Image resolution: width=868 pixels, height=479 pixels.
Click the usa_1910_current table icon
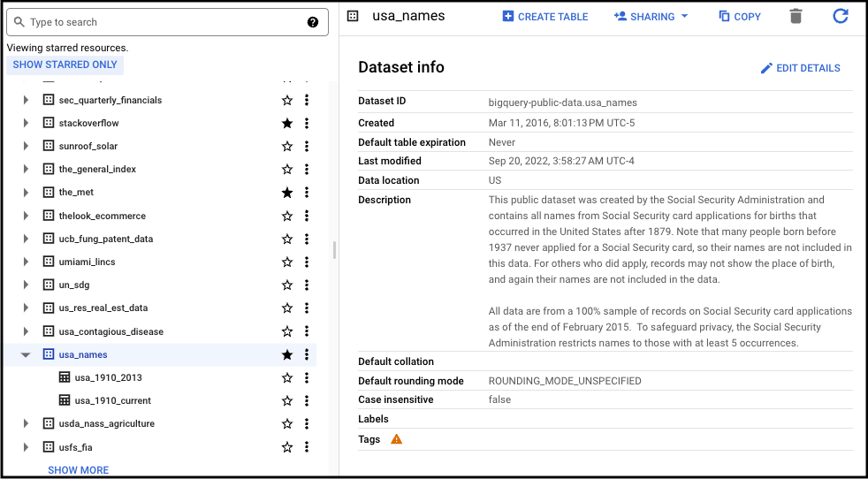pos(65,400)
